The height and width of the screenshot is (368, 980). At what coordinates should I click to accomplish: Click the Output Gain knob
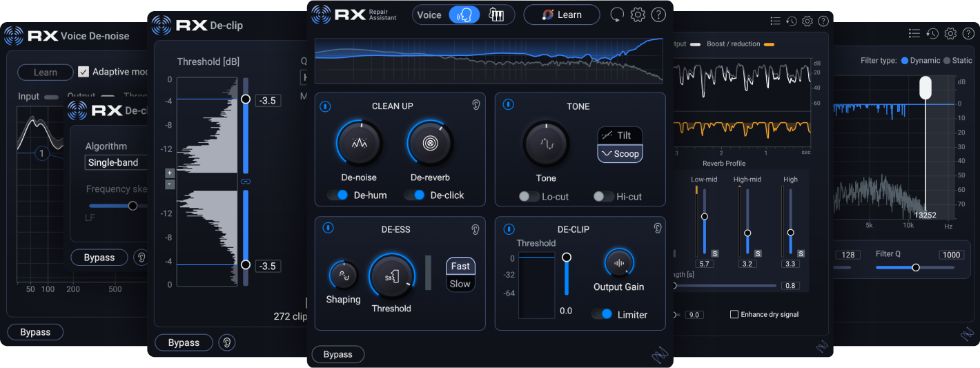pyautogui.click(x=619, y=263)
